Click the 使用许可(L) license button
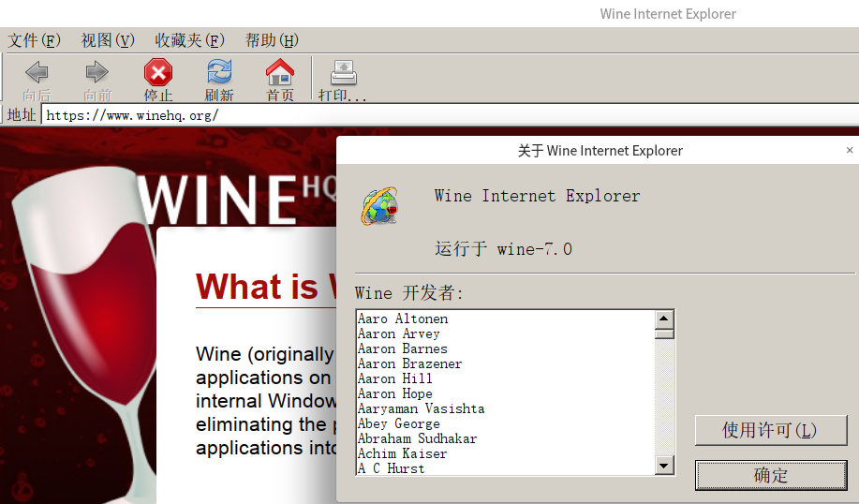Screen dimensions: 859x504 (x=771, y=430)
